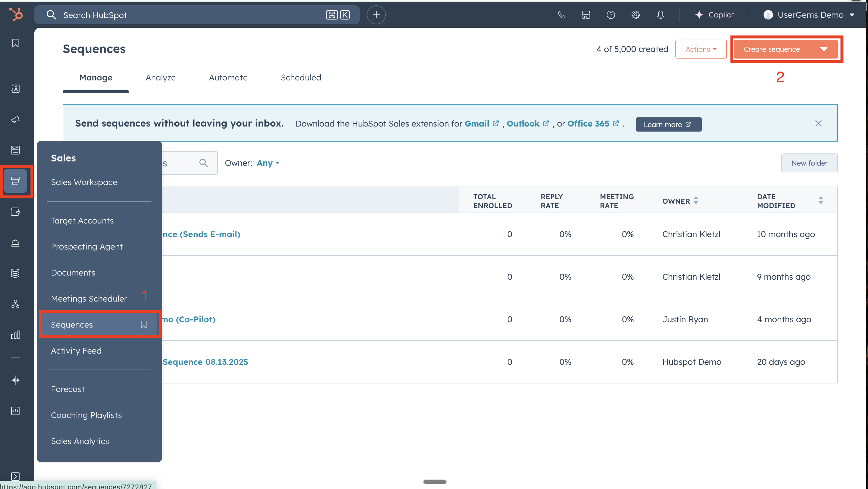Click the HubSpot sprocket logo

point(15,14)
